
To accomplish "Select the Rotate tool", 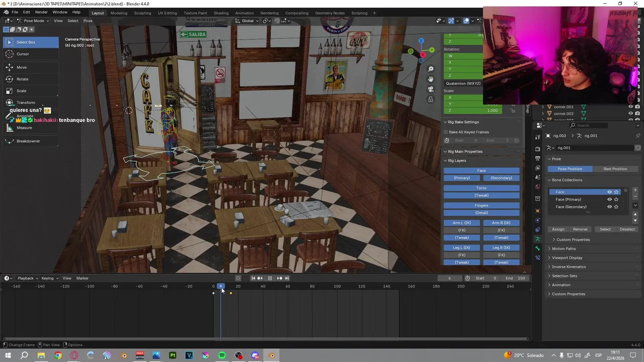I will pos(30,79).
